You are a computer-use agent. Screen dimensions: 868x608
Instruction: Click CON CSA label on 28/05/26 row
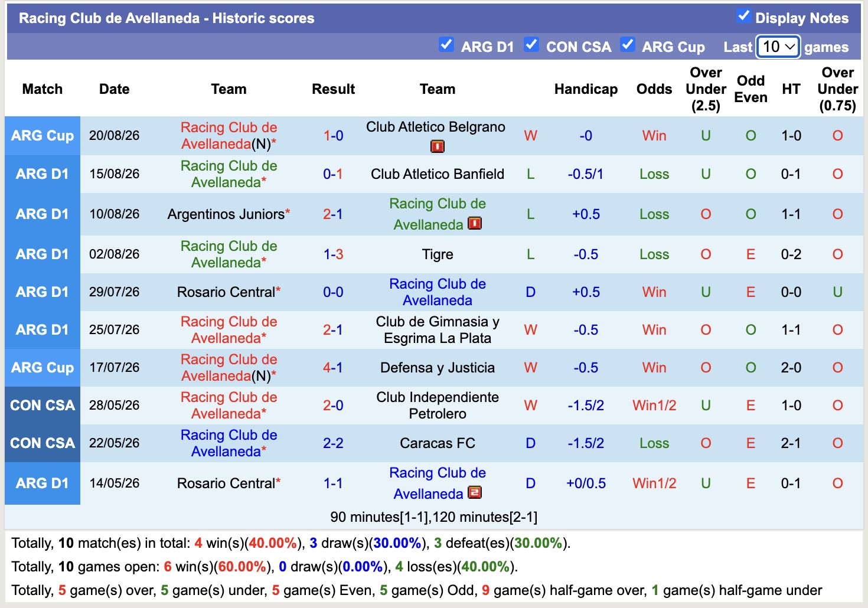pos(43,406)
